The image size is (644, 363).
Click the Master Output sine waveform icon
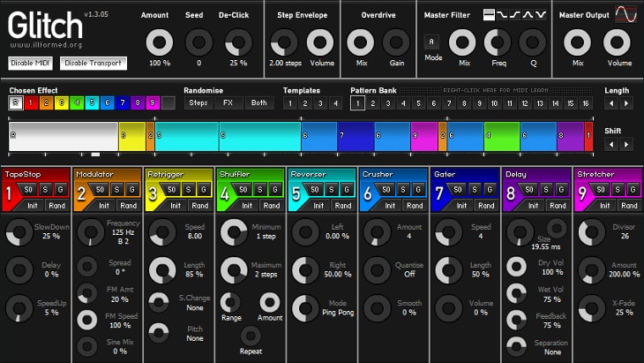tap(625, 14)
